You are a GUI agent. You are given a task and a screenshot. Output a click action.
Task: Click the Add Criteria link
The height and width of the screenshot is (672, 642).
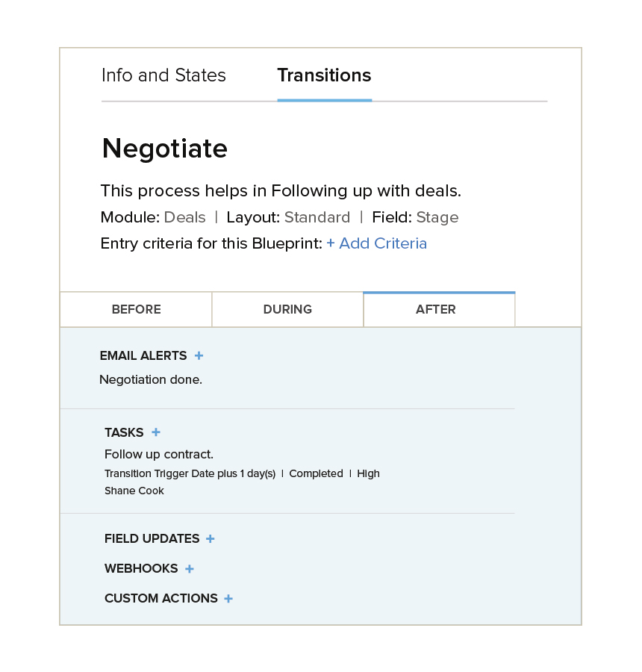click(377, 243)
